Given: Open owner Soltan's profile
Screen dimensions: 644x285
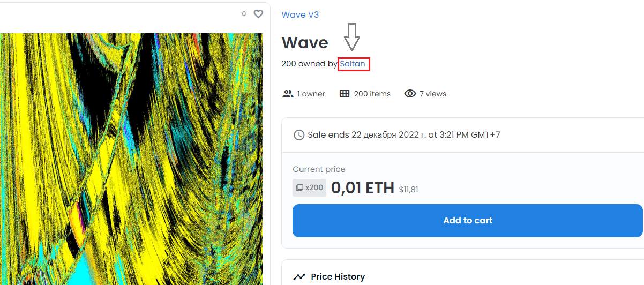Looking at the screenshot, I should pyautogui.click(x=353, y=64).
